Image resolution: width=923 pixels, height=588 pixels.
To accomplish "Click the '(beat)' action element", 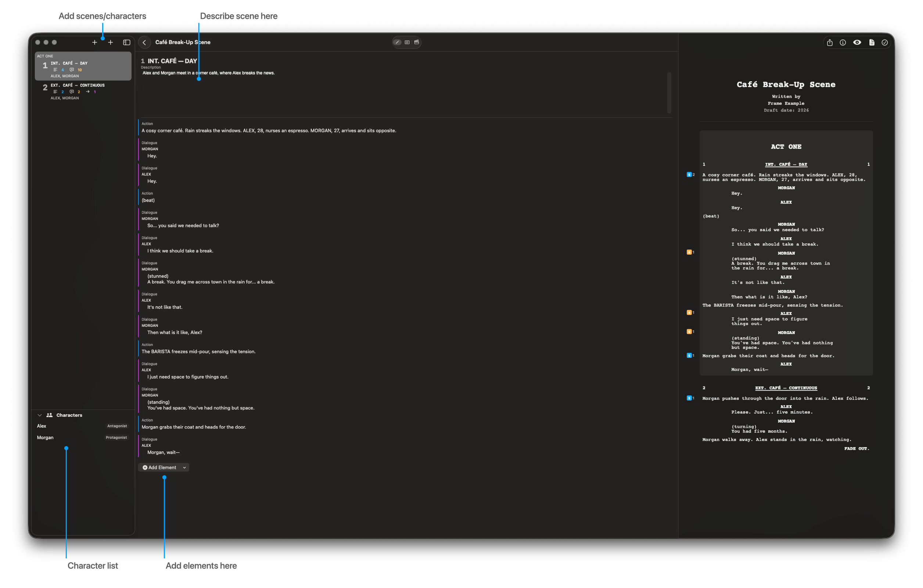I will click(x=148, y=201).
